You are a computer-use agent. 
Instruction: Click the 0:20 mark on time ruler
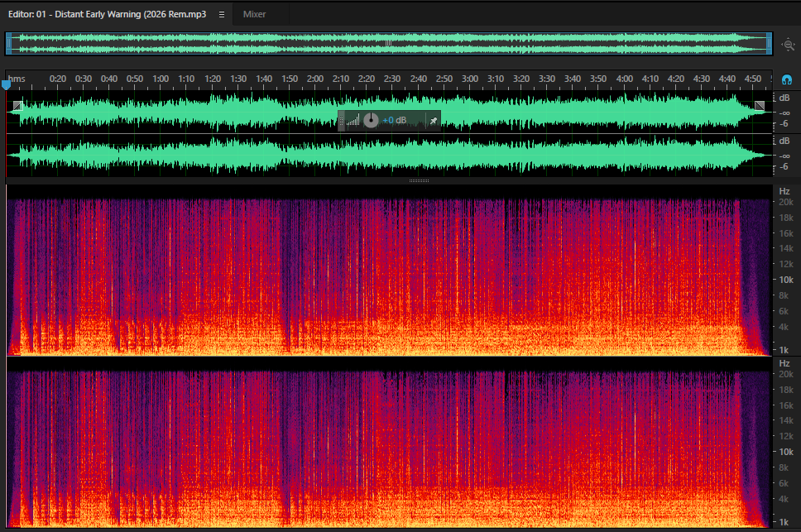pos(58,79)
